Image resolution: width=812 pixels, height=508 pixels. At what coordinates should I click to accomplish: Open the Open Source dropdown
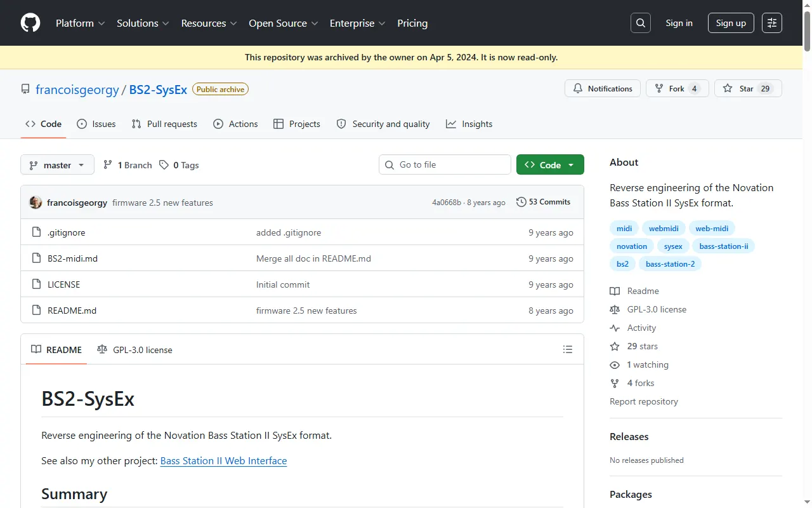click(283, 23)
